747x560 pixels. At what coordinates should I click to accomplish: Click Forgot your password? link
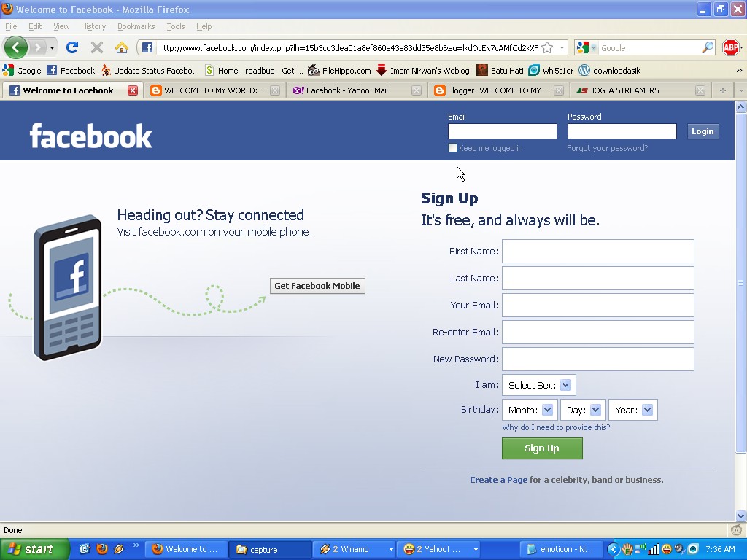pos(608,148)
